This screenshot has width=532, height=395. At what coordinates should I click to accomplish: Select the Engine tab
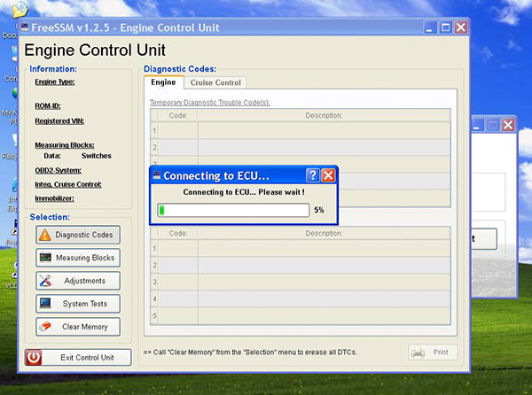(x=163, y=82)
